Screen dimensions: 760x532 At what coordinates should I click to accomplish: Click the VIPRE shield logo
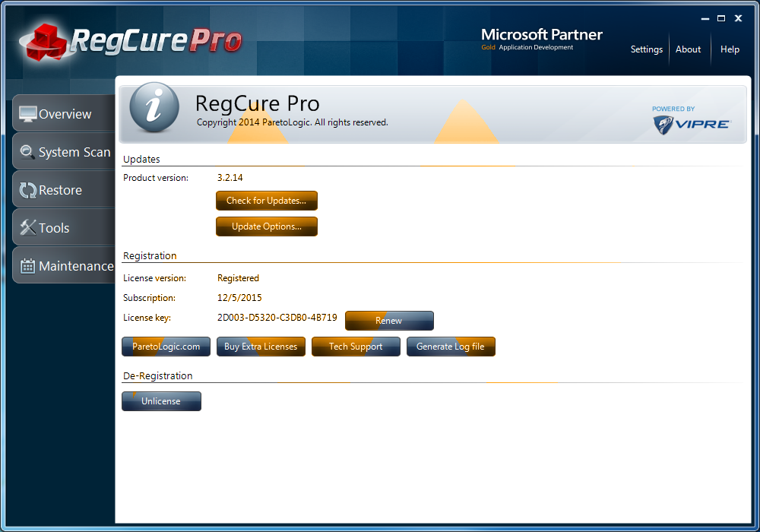663,125
